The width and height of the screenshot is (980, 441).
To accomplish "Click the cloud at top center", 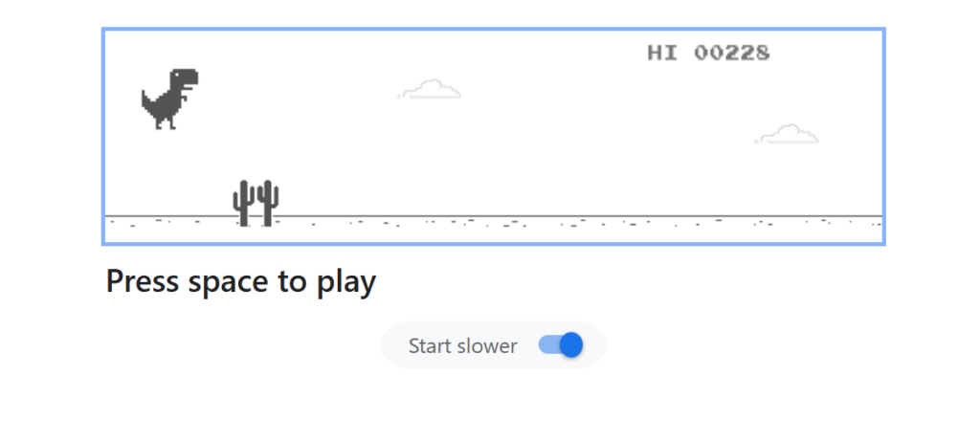I will coord(431,90).
